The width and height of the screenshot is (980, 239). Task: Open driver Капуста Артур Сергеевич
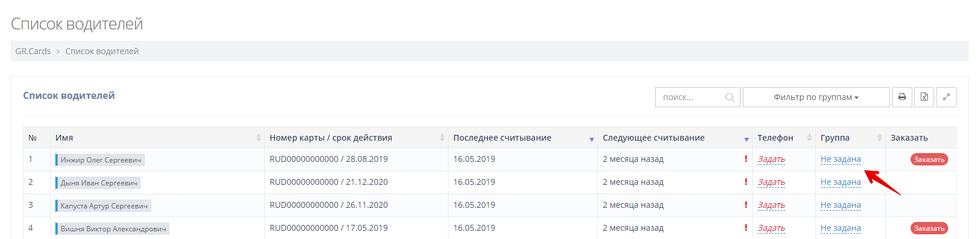coord(104,206)
